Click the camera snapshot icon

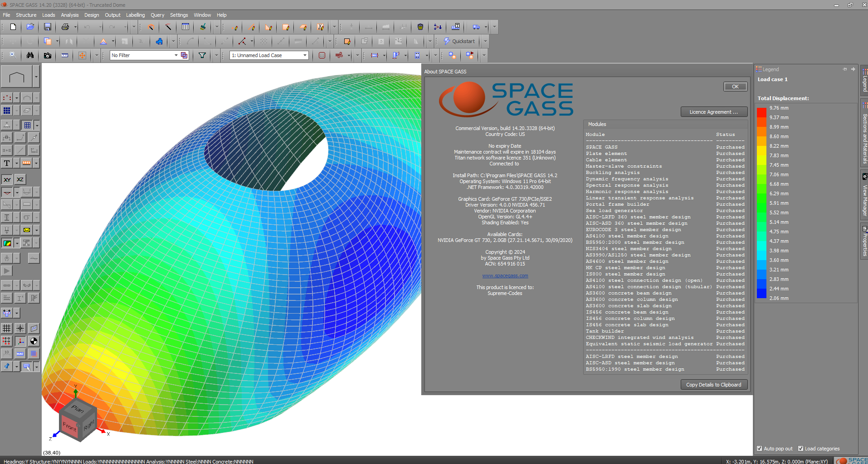[47, 55]
